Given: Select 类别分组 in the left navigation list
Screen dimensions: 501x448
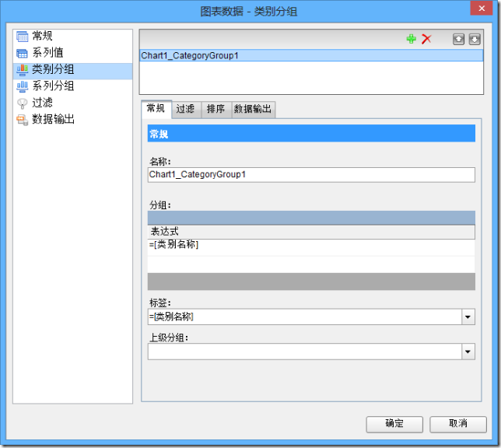Looking at the screenshot, I should point(72,70).
